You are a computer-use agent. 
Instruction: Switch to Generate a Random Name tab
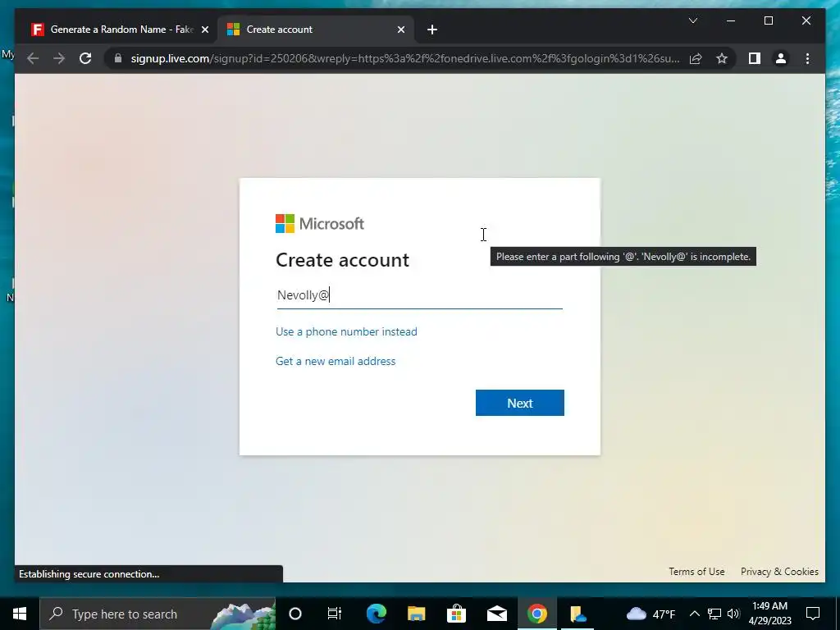(x=119, y=30)
